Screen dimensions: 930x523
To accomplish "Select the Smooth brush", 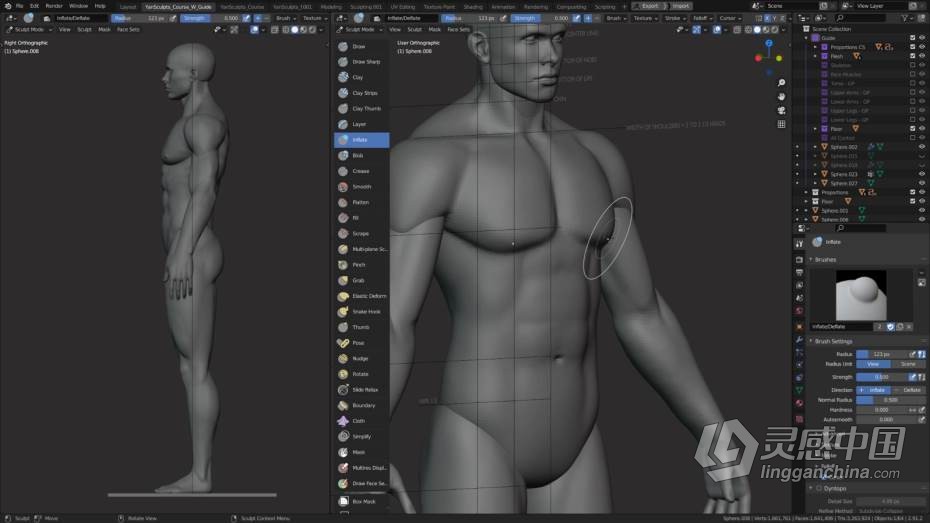I will 362,187.
